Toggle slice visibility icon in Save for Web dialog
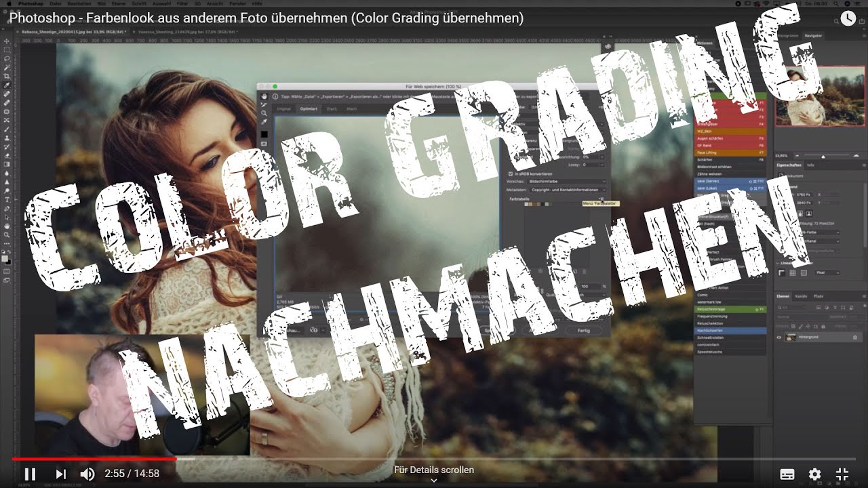This screenshot has width=868, height=488. 264,144
